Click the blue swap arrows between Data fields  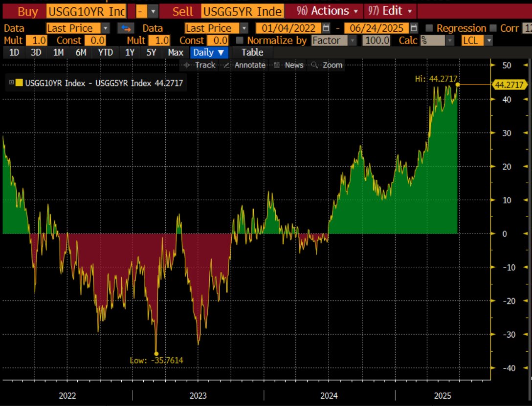click(125, 28)
